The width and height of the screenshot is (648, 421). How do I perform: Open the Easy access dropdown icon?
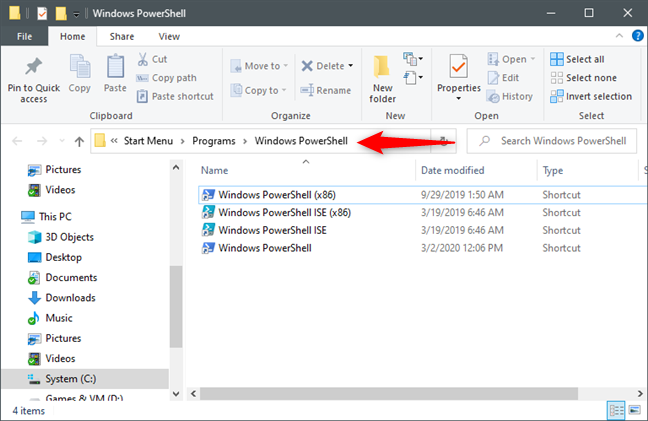pos(413,77)
